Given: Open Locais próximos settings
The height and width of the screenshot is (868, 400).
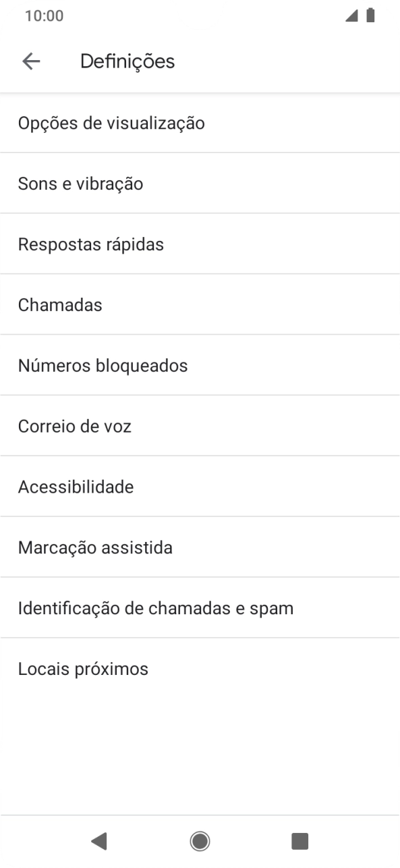Looking at the screenshot, I should 83,669.
